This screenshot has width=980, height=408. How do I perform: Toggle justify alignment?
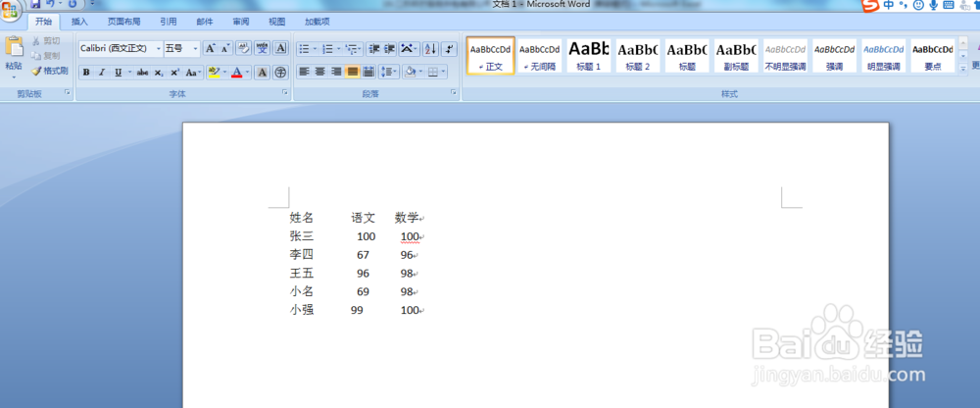tap(353, 72)
